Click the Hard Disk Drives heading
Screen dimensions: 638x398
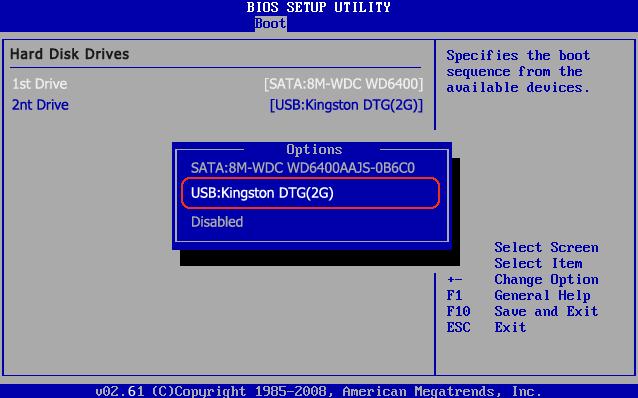tap(70, 54)
